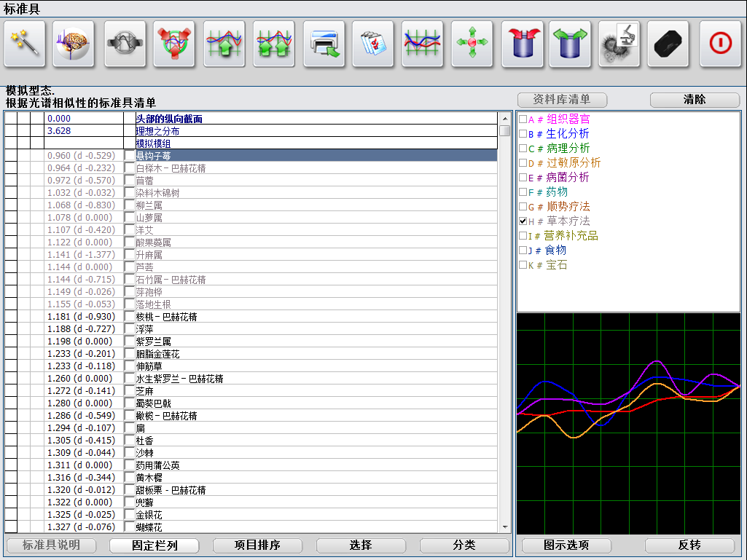Check the box next to 芦荟
This screenshot has width=747, height=560.
click(x=129, y=267)
